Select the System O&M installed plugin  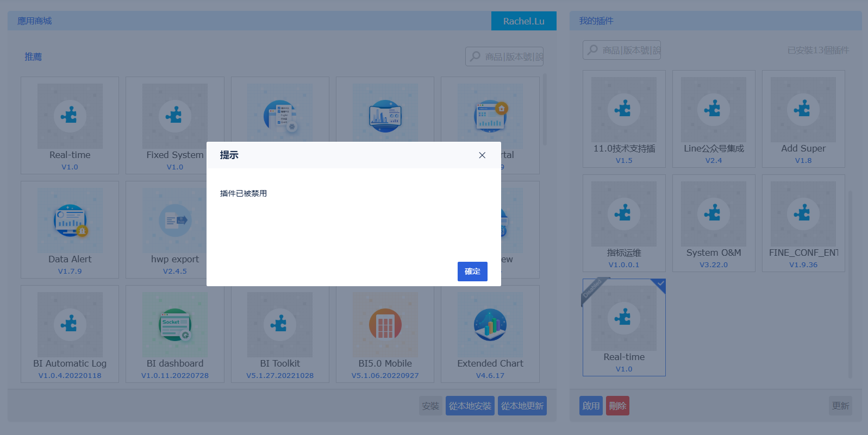[714, 223]
